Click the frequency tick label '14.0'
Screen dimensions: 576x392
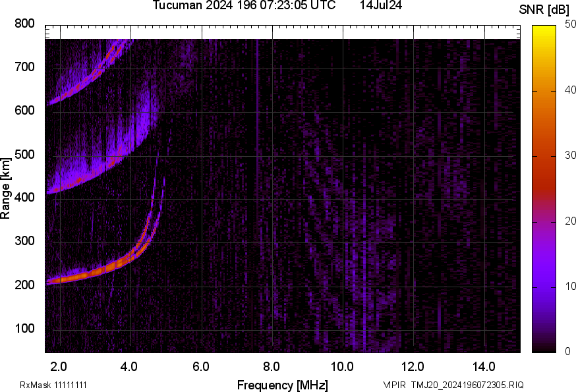[x=484, y=367]
